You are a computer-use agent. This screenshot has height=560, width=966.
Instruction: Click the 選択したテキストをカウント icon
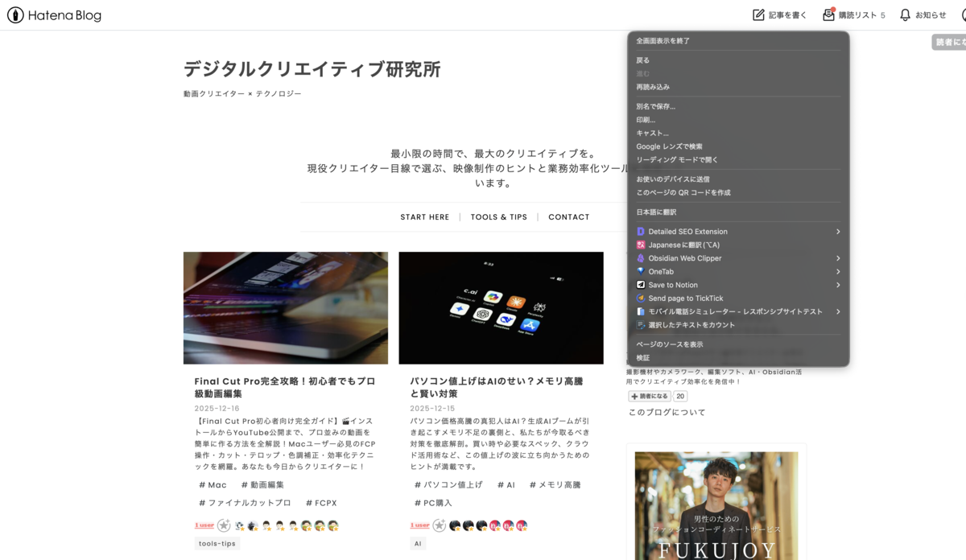[640, 324]
